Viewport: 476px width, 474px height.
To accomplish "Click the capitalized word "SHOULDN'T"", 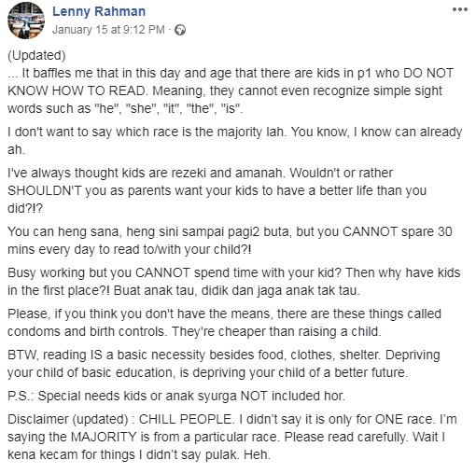I will [x=45, y=190].
